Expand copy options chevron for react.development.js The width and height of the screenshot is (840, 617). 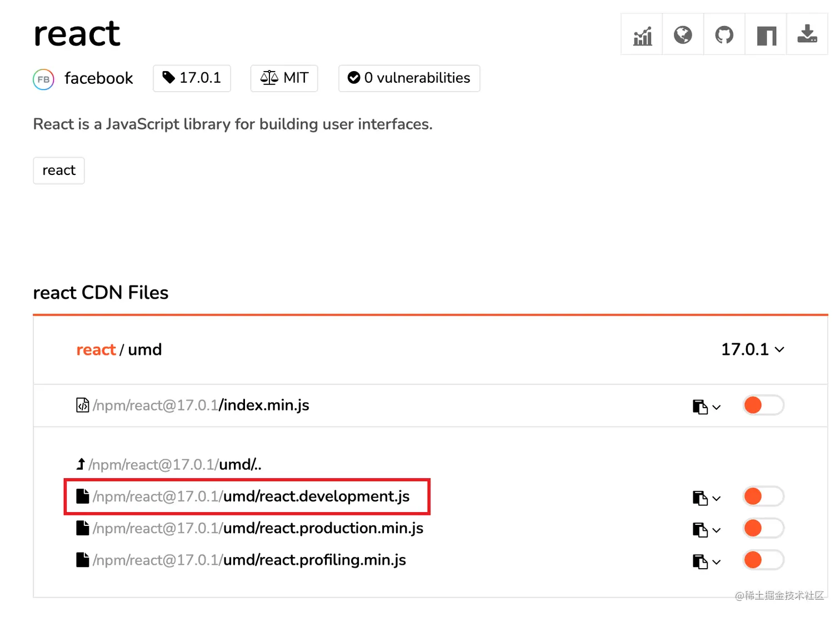(x=717, y=499)
